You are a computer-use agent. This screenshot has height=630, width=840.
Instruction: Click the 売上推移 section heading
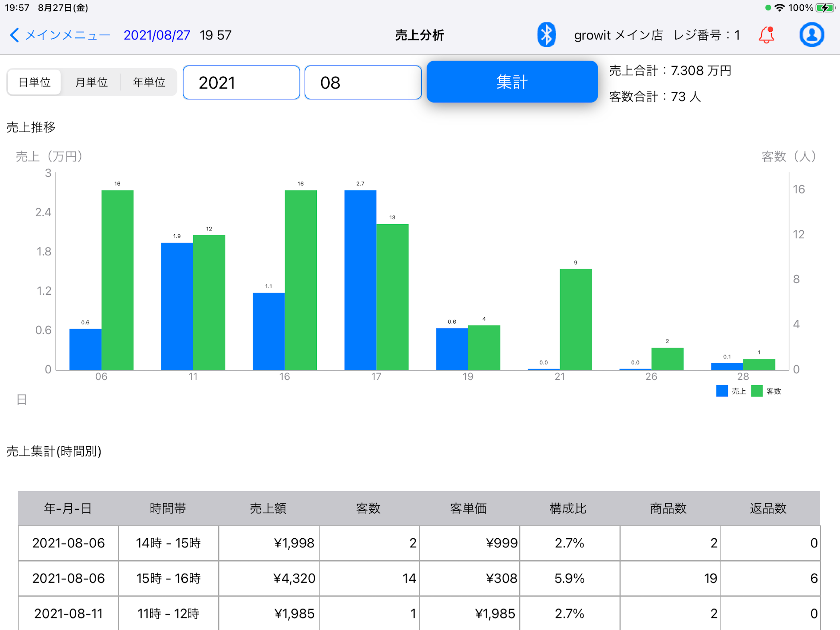31,127
